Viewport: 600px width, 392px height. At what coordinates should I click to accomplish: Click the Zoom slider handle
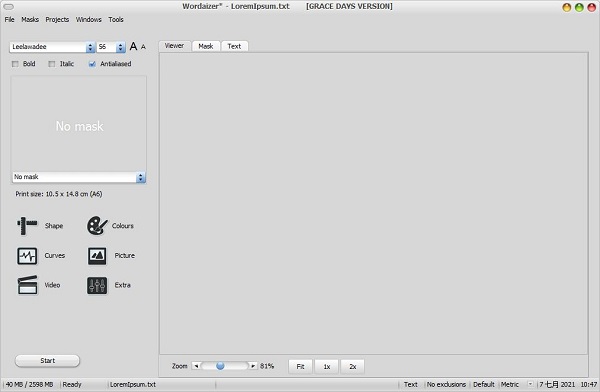click(220, 366)
